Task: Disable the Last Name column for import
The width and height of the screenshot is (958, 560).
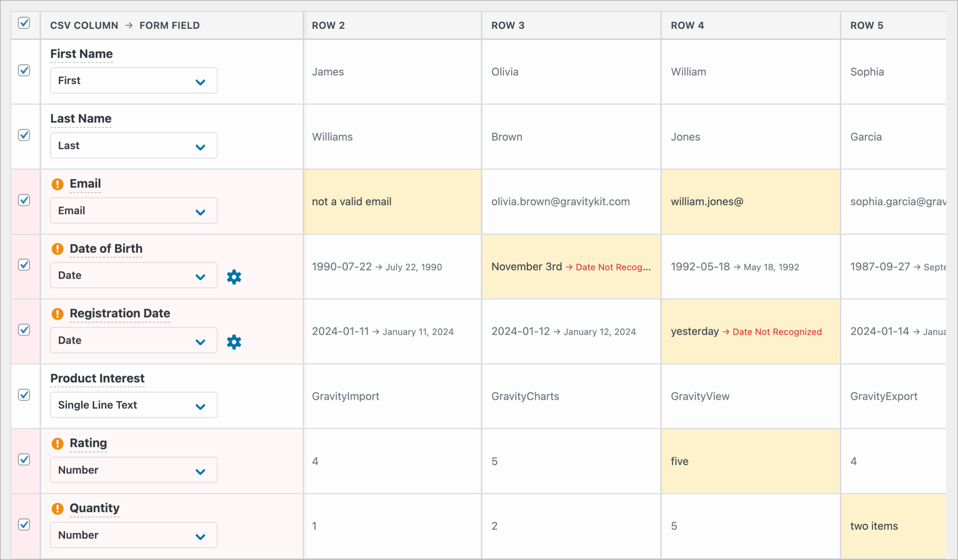Action: pos(24,135)
